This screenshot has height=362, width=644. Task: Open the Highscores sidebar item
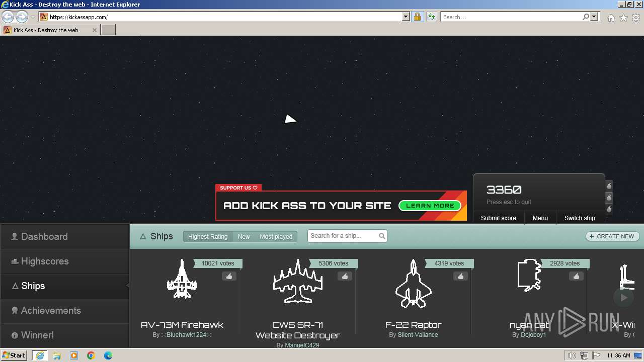(x=64, y=261)
